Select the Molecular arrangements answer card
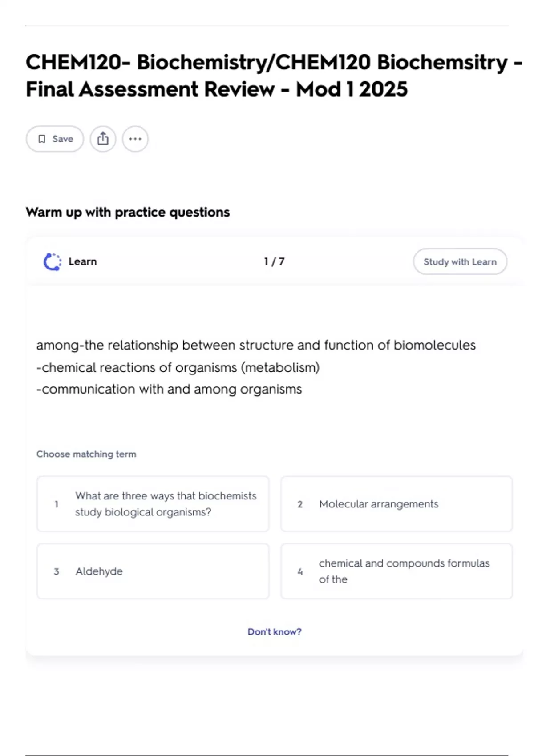Viewport: 534px width, 756px height. tap(396, 504)
